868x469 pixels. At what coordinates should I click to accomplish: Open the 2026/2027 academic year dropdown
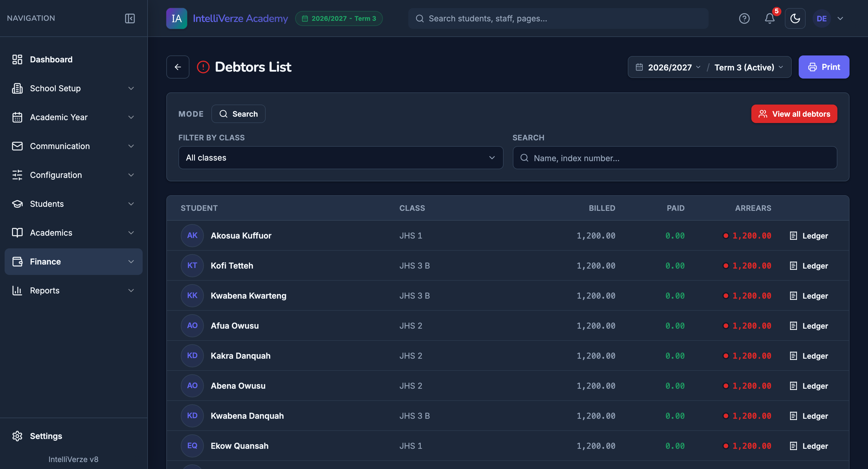(674, 67)
